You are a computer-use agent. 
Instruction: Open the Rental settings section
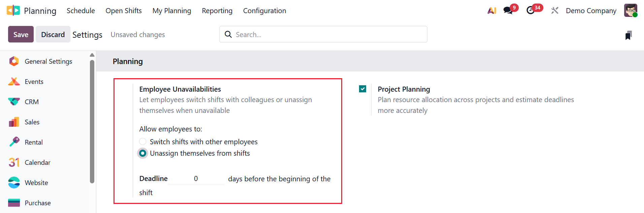[x=34, y=142]
